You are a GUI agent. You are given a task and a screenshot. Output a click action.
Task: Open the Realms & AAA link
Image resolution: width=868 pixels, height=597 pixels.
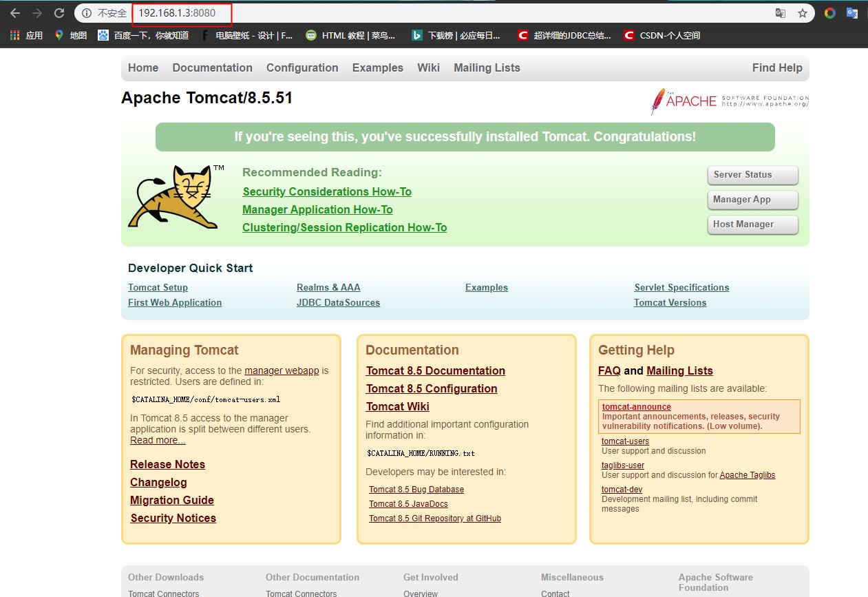[328, 287]
